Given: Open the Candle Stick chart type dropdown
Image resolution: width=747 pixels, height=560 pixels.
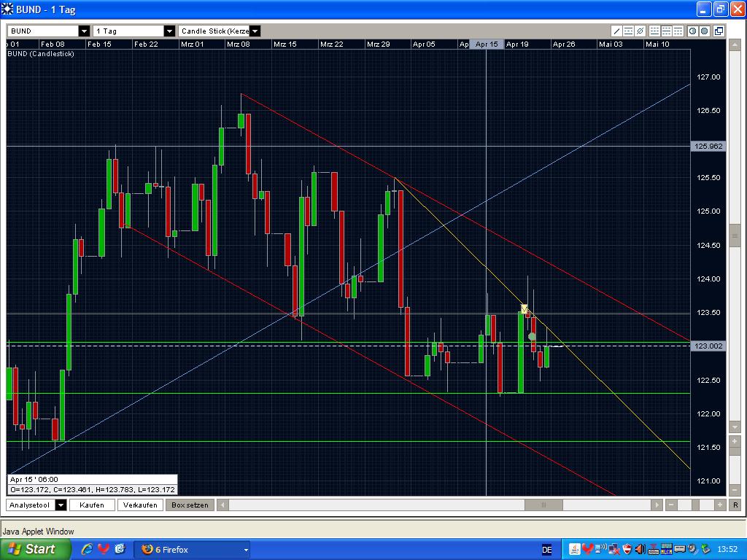Looking at the screenshot, I should click(255, 31).
